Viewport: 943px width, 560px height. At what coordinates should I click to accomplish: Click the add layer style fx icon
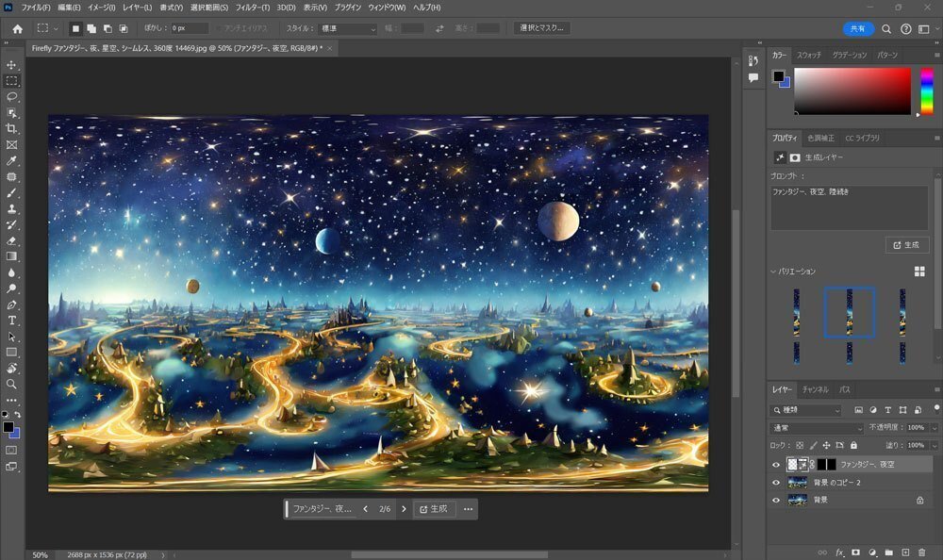point(839,552)
